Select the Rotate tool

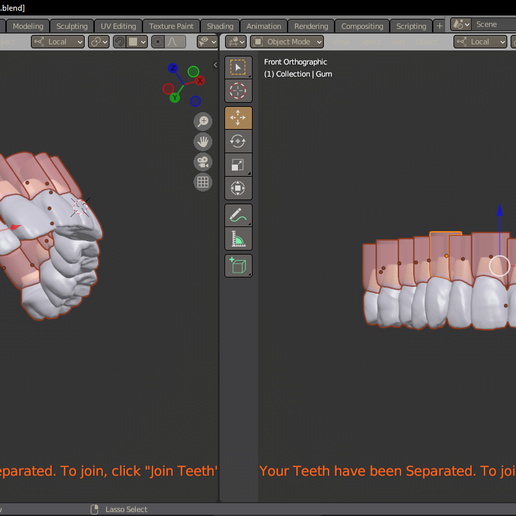pyautogui.click(x=238, y=141)
